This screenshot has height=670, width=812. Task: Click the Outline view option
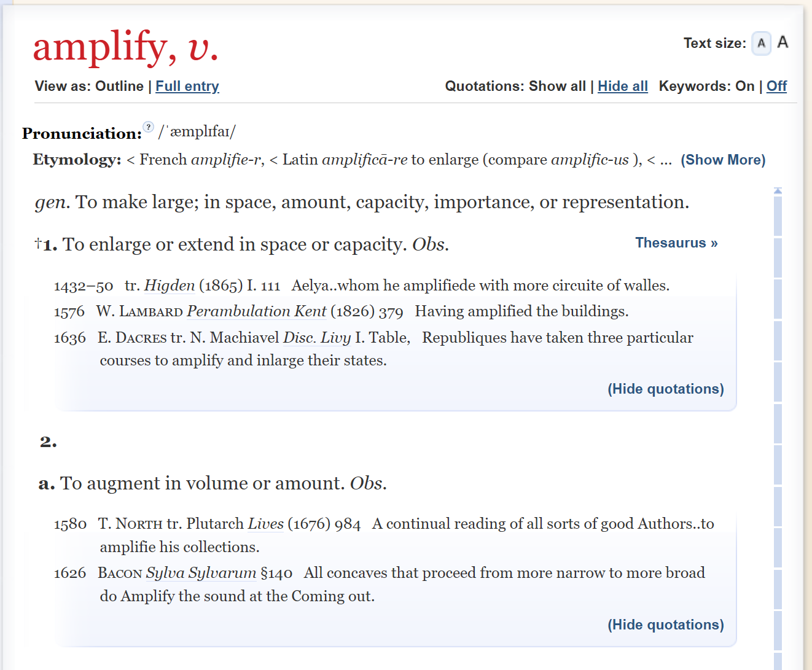[x=119, y=86]
